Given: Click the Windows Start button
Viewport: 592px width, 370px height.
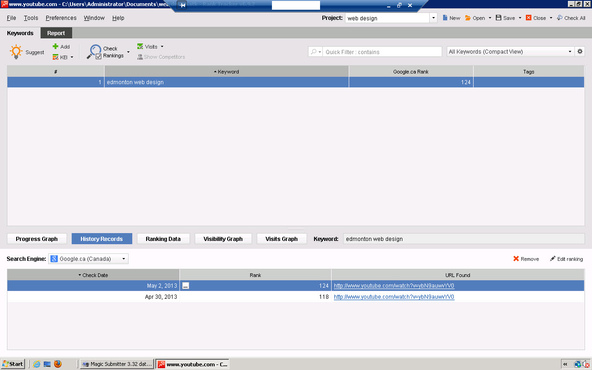Looking at the screenshot, I should point(13,364).
